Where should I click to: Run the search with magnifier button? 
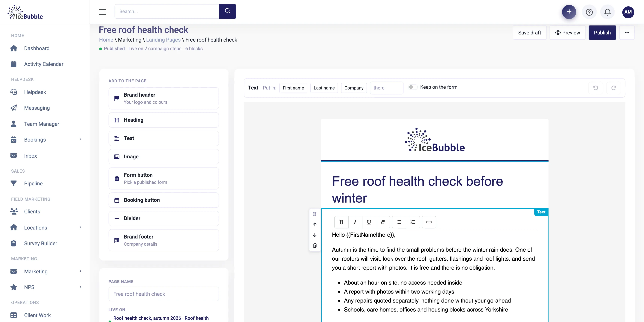[227, 11]
